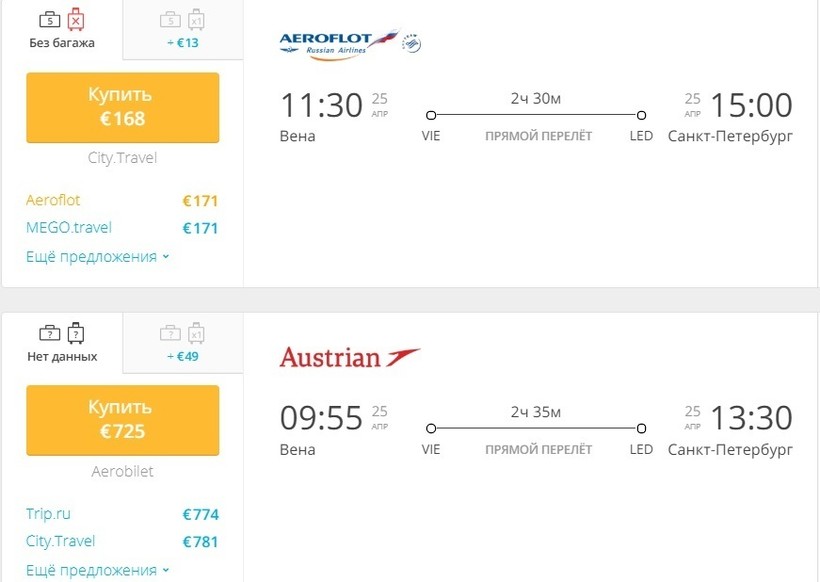Expand 'Ещё предложения' under the Aeroflot ticket

coord(97,257)
